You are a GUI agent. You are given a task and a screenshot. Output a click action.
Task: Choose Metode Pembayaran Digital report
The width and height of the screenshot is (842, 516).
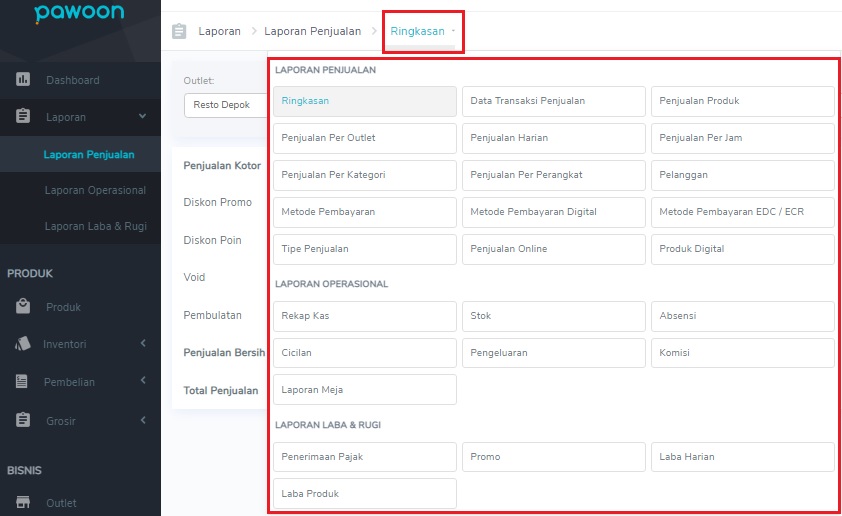[554, 212]
